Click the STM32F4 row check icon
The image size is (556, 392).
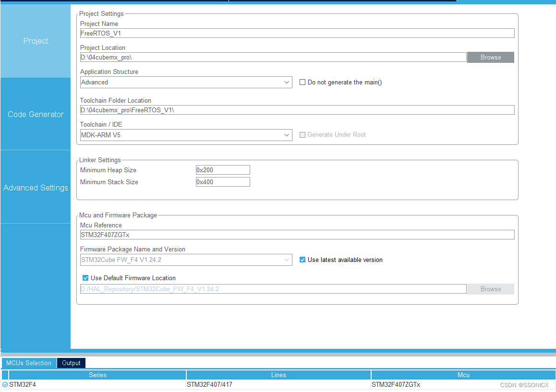click(5, 384)
